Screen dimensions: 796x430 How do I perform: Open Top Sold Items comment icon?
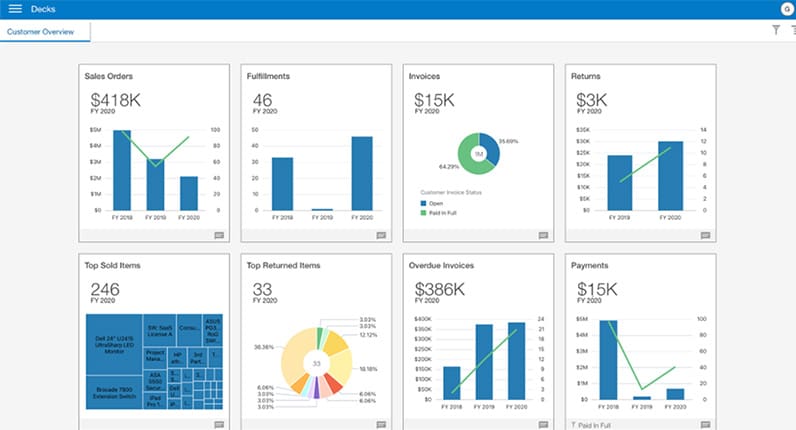coord(219,424)
